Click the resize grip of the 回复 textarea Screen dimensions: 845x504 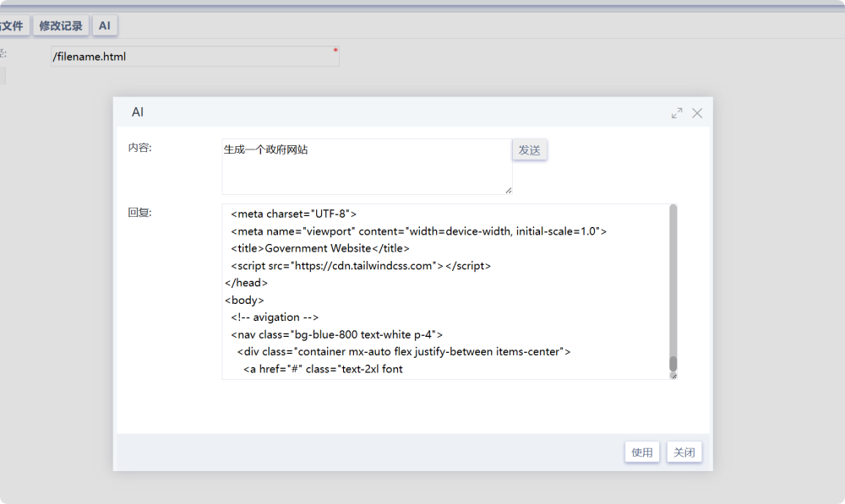pyautogui.click(x=673, y=377)
